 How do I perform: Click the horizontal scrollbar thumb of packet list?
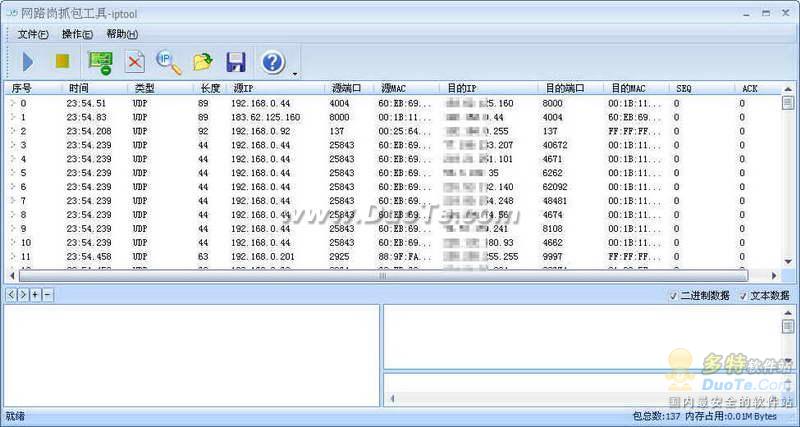383,276
